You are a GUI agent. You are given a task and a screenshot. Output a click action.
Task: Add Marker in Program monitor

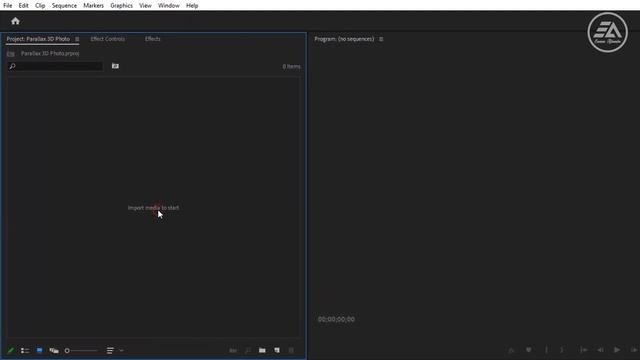click(529, 350)
